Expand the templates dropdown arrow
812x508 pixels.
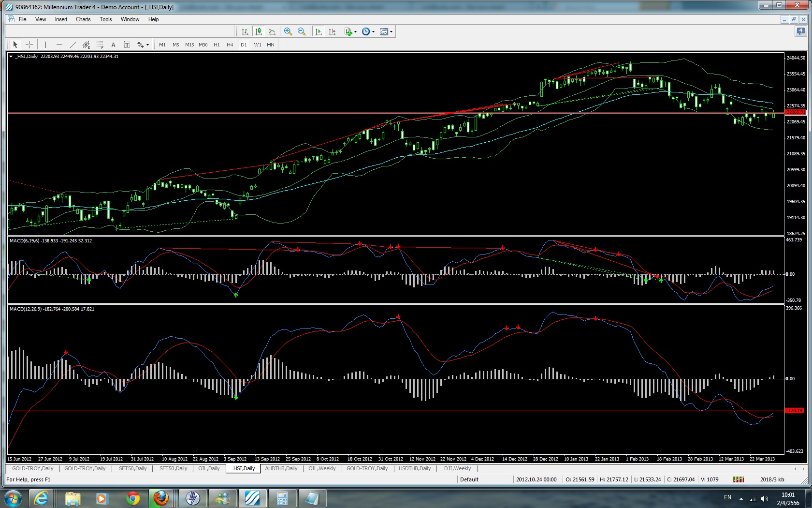tap(391, 32)
